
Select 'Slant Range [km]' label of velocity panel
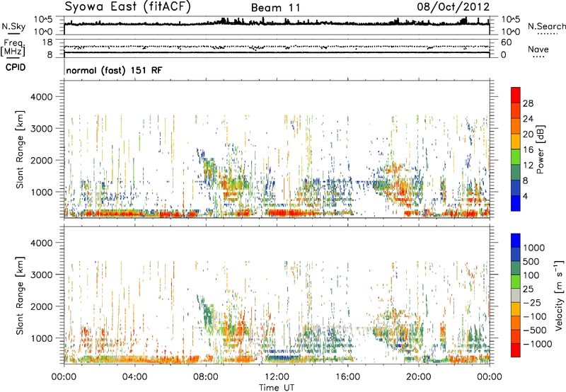pos(20,296)
